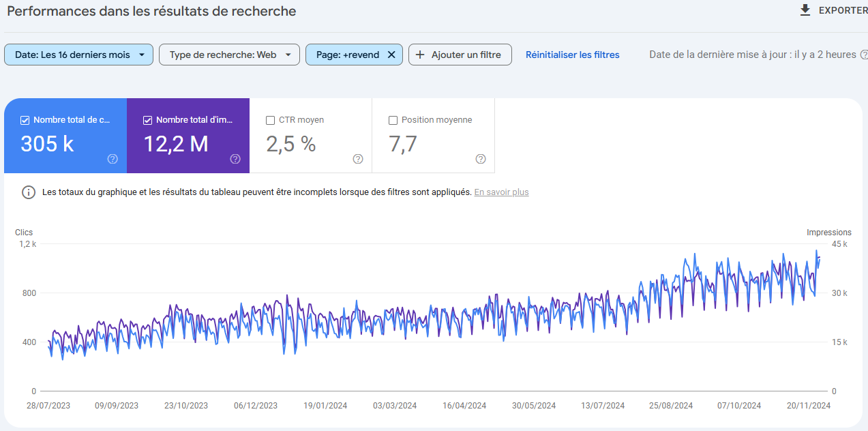The width and height of the screenshot is (868, 431).
Task: Click the EXPORTER button label
Action: pyautogui.click(x=843, y=10)
